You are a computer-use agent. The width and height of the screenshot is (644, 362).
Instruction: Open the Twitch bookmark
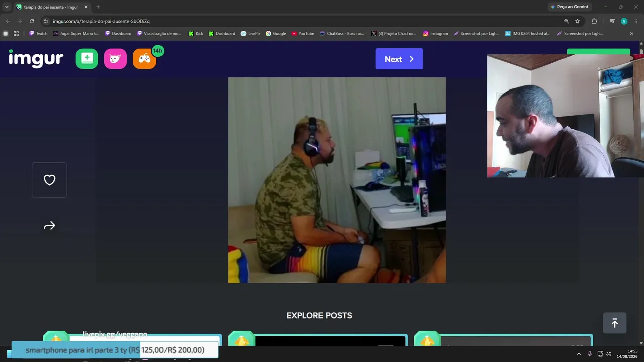point(38,34)
